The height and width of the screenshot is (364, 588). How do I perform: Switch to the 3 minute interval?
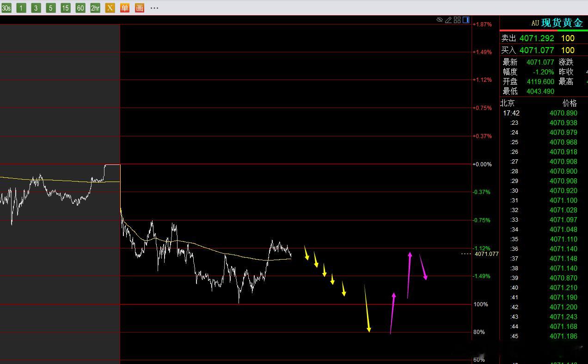pos(36,8)
